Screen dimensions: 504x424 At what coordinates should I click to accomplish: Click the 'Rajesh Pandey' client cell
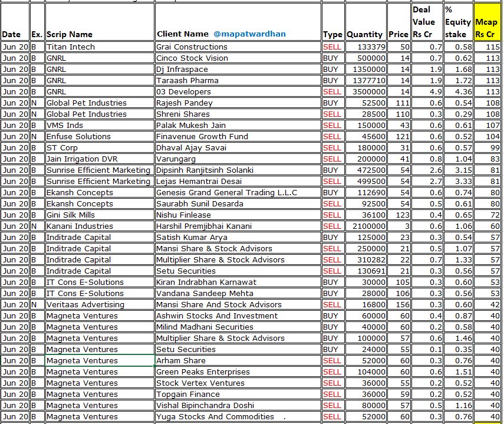[238, 103]
